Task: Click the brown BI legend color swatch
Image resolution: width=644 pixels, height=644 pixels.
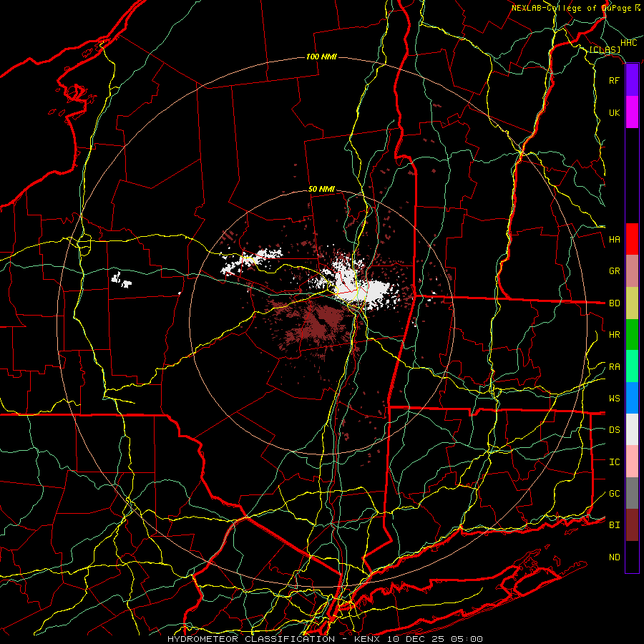Action: tap(632, 525)
